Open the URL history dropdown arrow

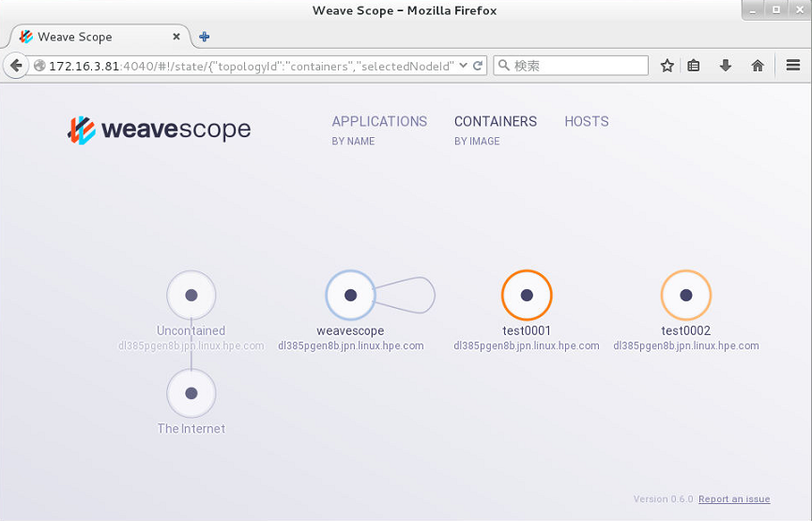click(464, 66)
